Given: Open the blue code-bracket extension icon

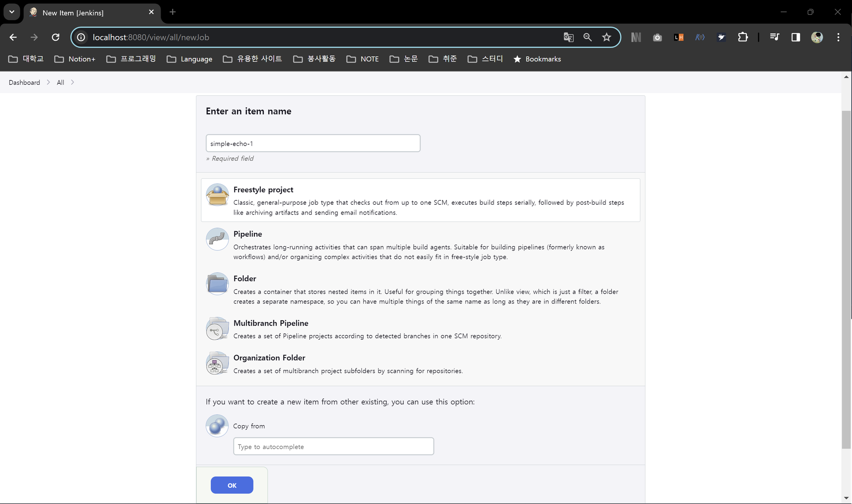Looking at the screenshot, I should point(700,37).
